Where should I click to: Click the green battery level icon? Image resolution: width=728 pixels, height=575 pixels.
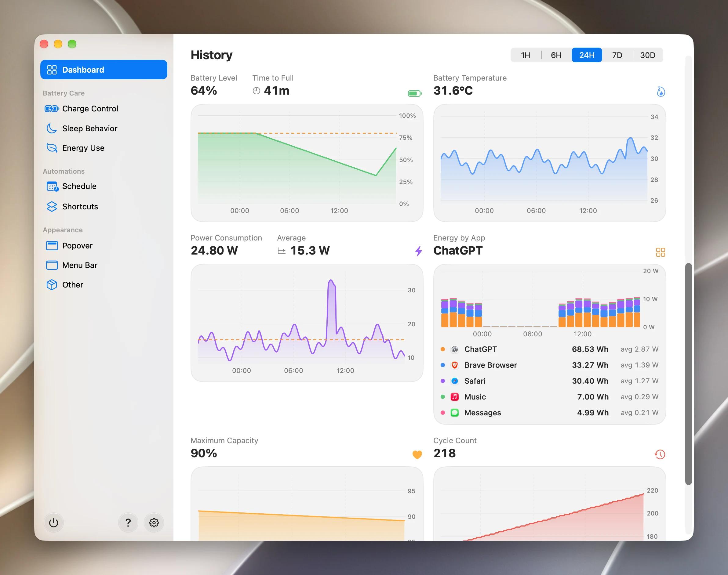[x=415, y=93]
